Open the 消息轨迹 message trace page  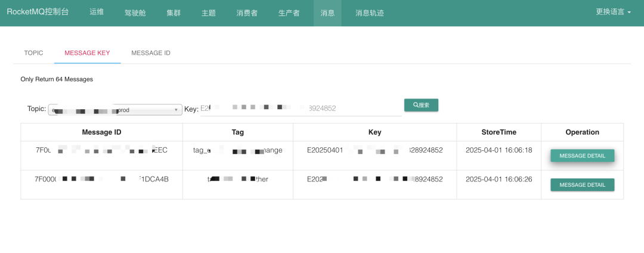370,13
